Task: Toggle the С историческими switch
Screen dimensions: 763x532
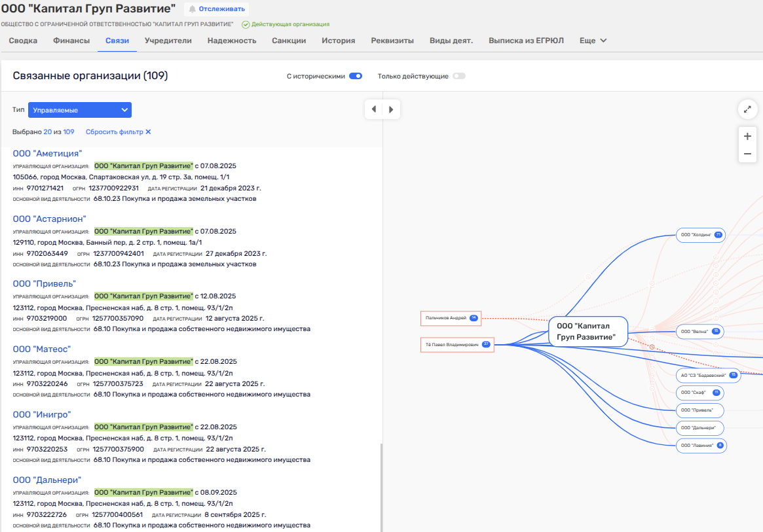Action: (356, 76)
